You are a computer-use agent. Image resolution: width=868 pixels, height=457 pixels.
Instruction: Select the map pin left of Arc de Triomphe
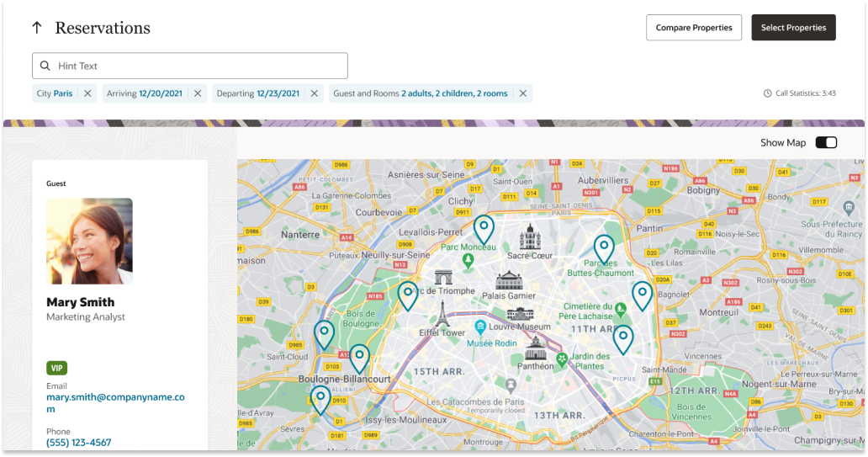tap(408, 295)
